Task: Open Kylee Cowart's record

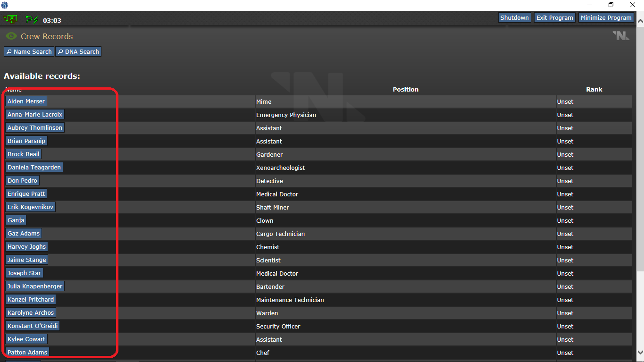Action: tap(26, 339)
